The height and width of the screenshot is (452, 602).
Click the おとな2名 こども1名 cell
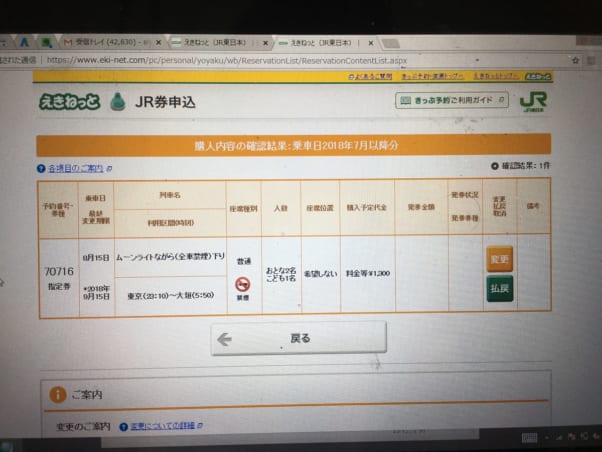coord(281,274)
